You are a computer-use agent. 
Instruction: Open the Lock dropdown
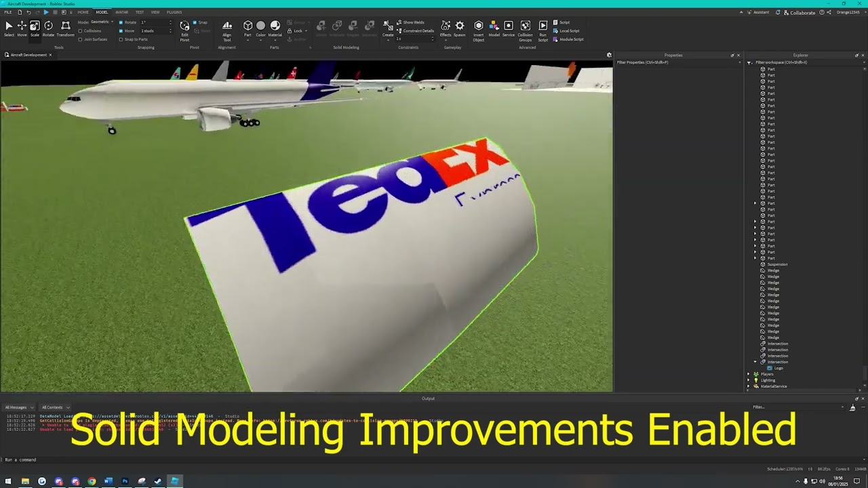[296, 30]
